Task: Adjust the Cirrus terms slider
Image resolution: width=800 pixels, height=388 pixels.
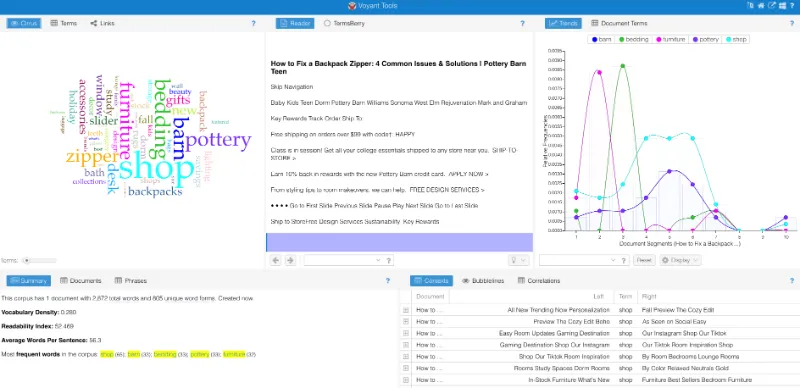Action: (x=27, y=260)
